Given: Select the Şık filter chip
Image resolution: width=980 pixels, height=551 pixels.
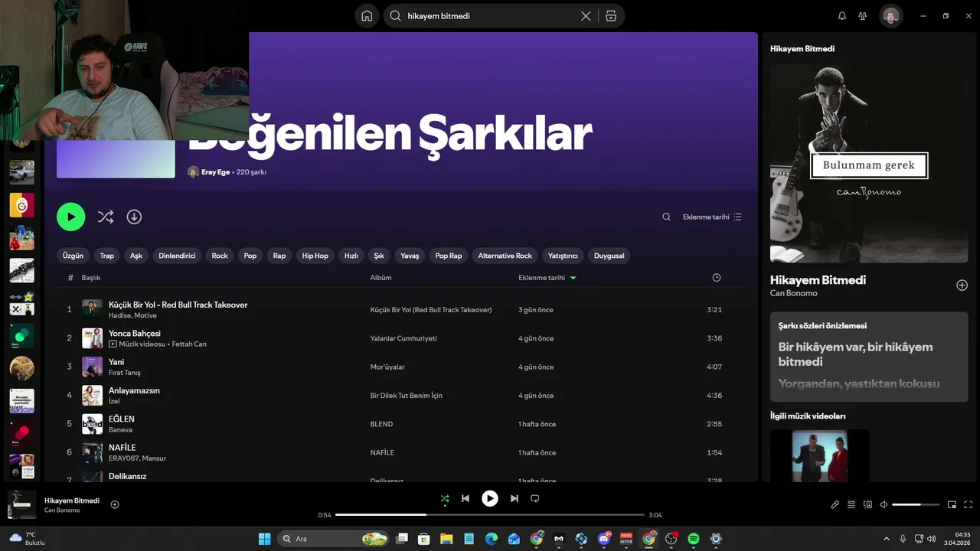Looking at the screenshot, I should [x=379, y=256].
